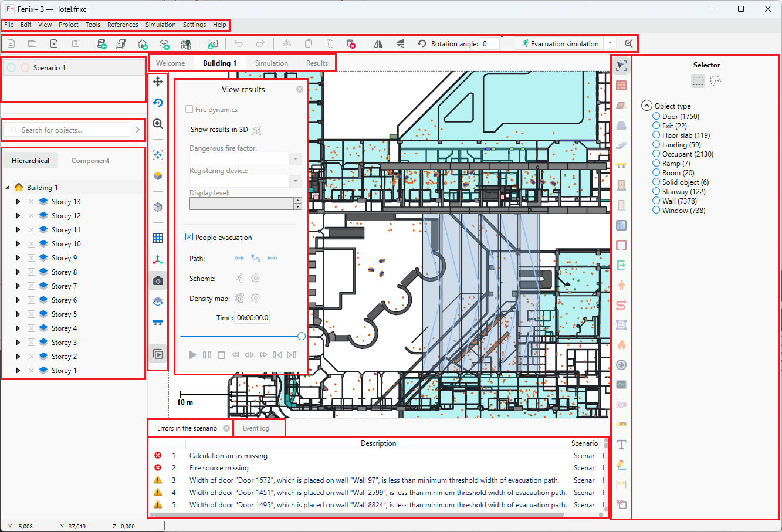Open the Evacuation simulation dropdown arrow
The width and height of the screenshot is (782, 532).
(610, 43)
